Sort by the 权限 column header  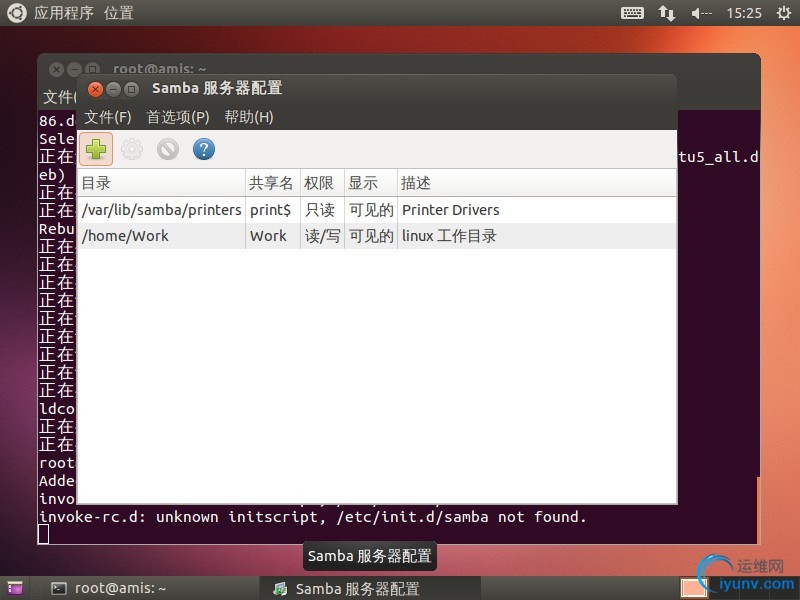coord(322,183)
